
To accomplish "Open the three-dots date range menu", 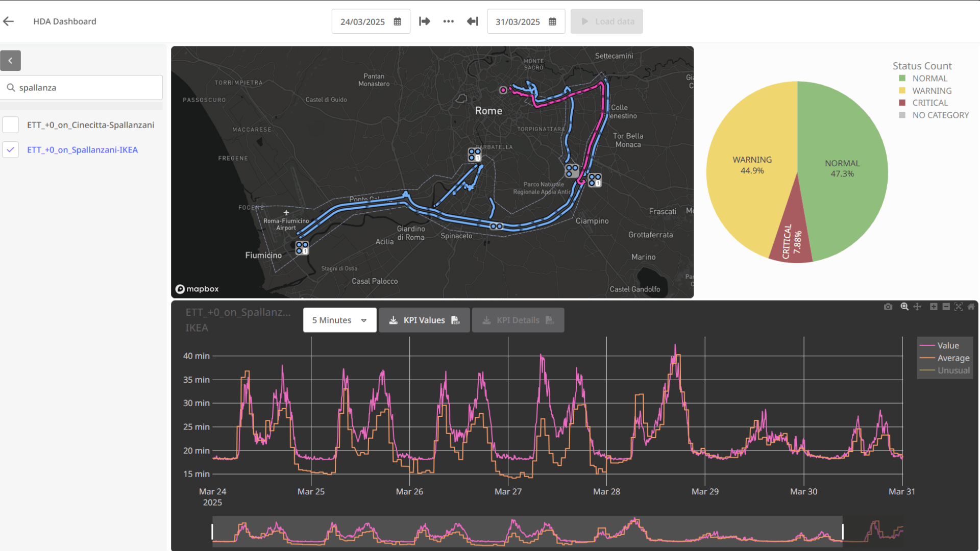I will (x=448, y=21).
